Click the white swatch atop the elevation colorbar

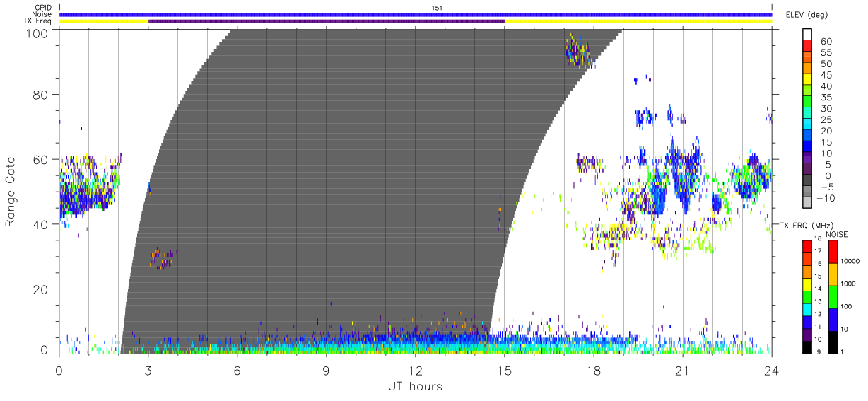[808, 35]
